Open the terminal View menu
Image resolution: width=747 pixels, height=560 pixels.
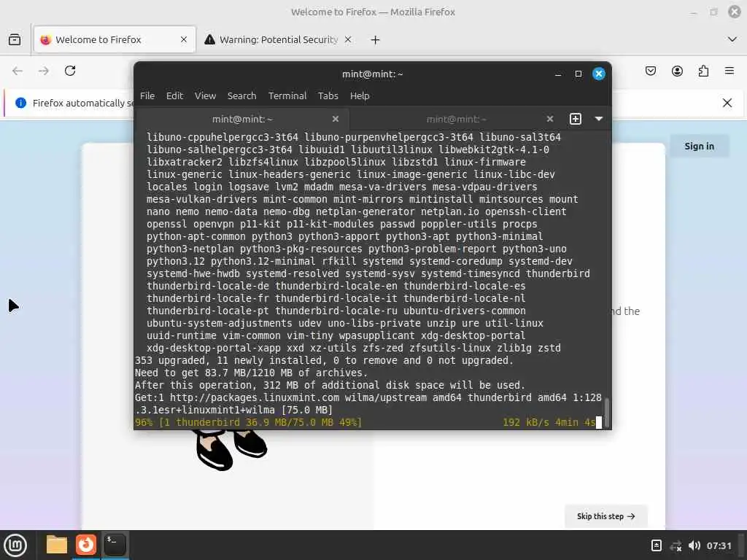pos(205,96)
